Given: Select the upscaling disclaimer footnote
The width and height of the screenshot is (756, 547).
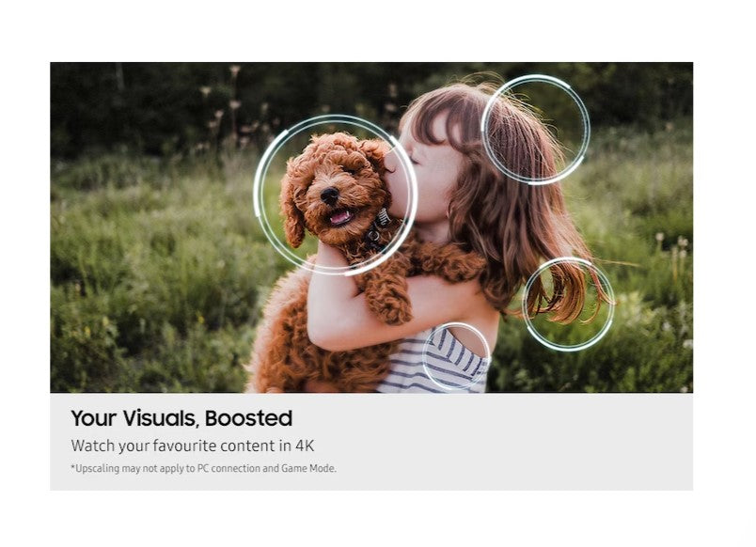Looking at the screenshot, I should 203,468.
